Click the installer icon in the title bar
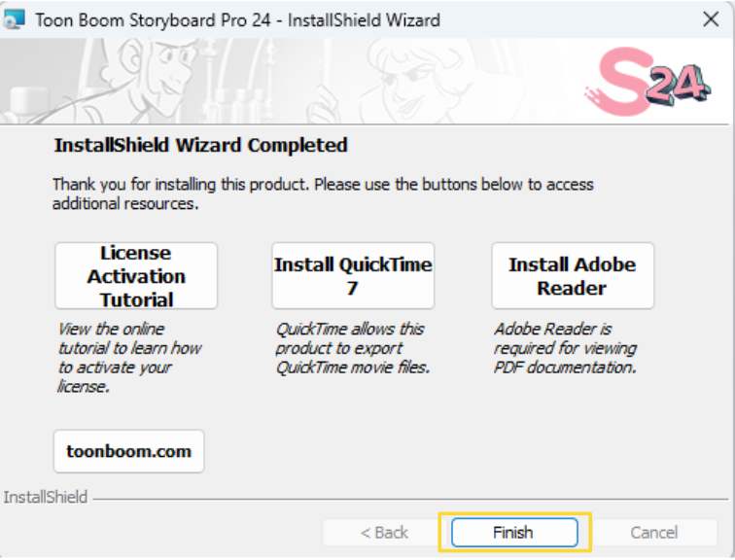 tap(16, 19)
